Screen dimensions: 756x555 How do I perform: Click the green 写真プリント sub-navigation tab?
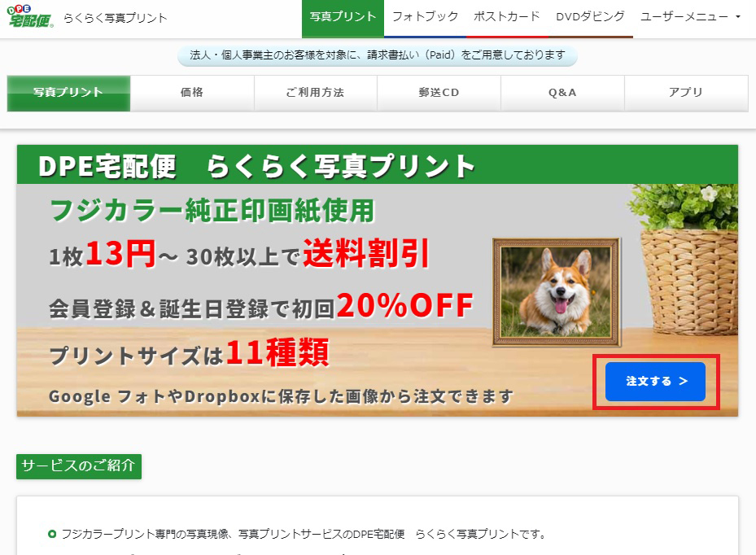tap(68, 93)
